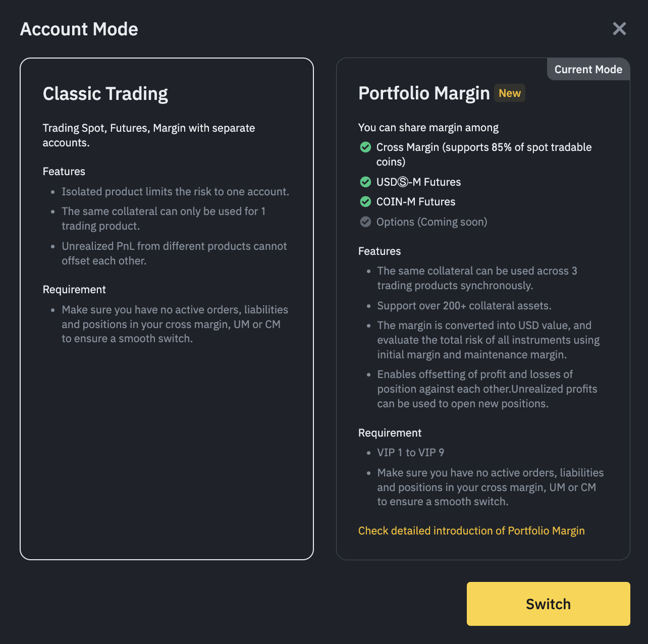Viewport: 648px width, 644px height.
Task: Click the Current Mode badge
Action: tap(588, 70)
